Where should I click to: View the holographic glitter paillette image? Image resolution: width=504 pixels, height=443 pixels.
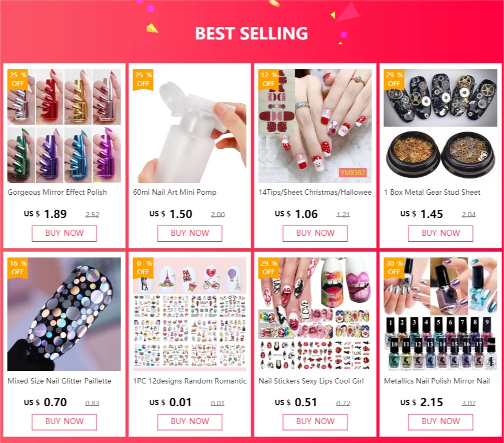pyautogui.click(x=64, y=314)
